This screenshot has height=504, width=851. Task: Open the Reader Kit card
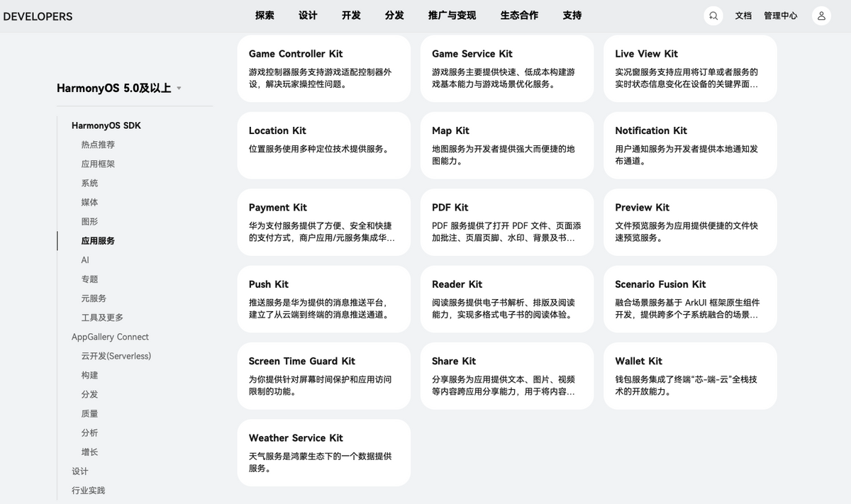pyautogui.click(x=507, y=299)
